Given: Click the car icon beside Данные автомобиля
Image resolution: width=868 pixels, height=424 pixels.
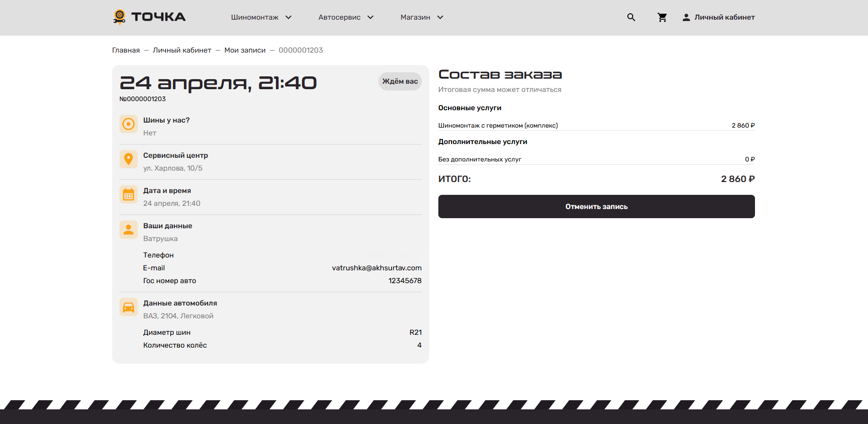Looking at the screenshot, I should tap(129, 307).
